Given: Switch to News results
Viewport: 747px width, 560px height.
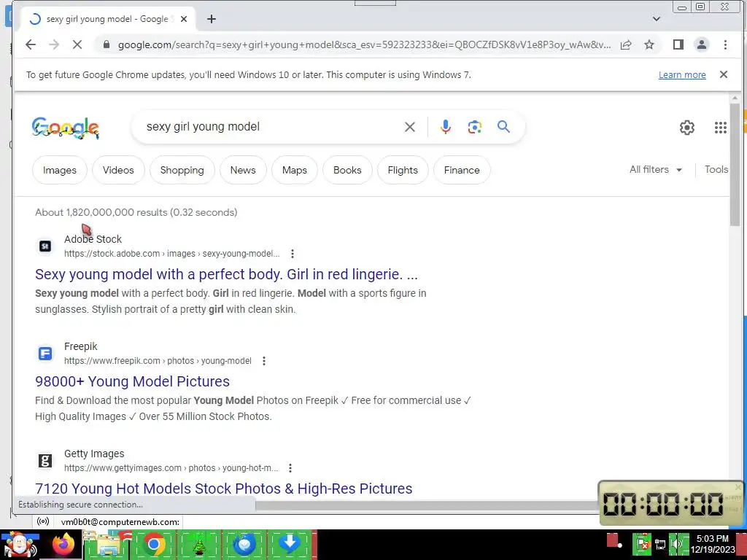Looking at the screenshot, I should (243, 170).
